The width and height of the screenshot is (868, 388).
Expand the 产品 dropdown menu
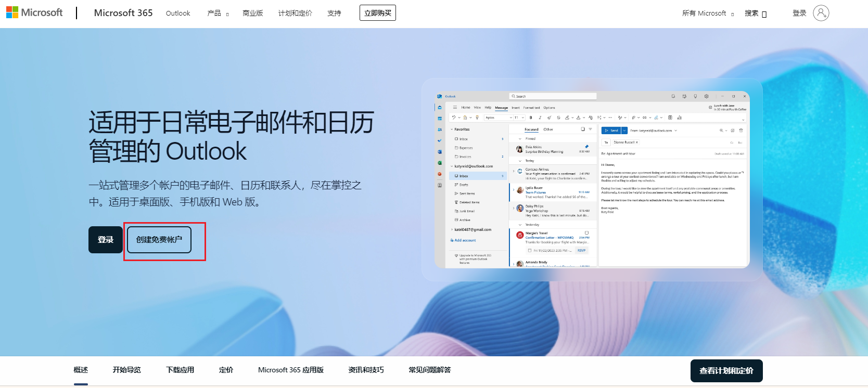[218, 13]
